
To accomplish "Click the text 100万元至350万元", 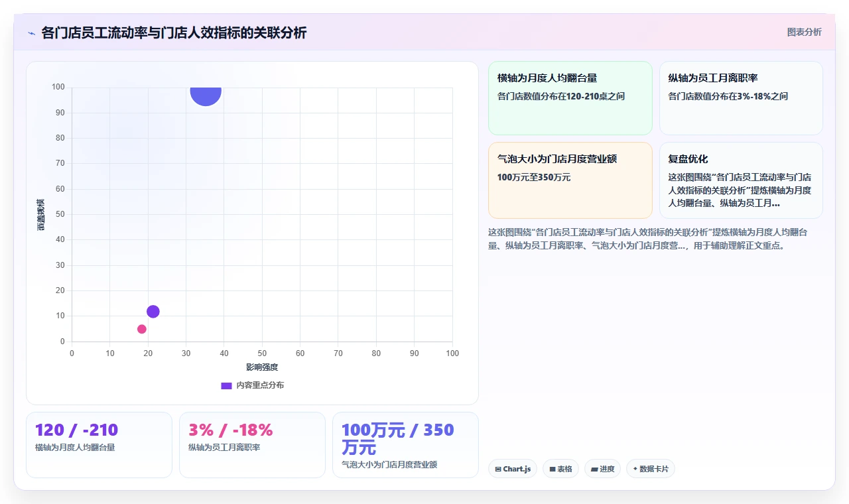I will 534,177.
